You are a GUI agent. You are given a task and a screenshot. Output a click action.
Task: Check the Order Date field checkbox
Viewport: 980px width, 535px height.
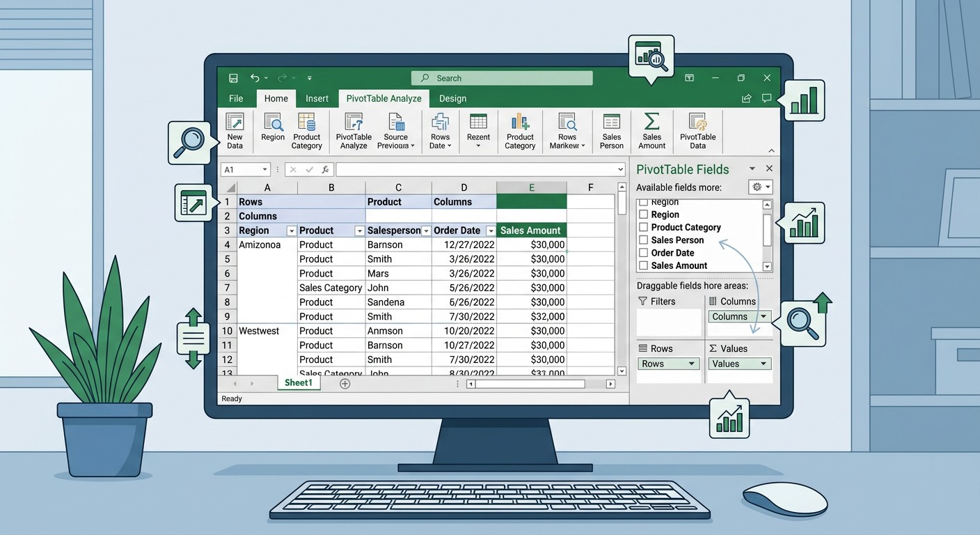pyautogui.click(x=644, y=253)
